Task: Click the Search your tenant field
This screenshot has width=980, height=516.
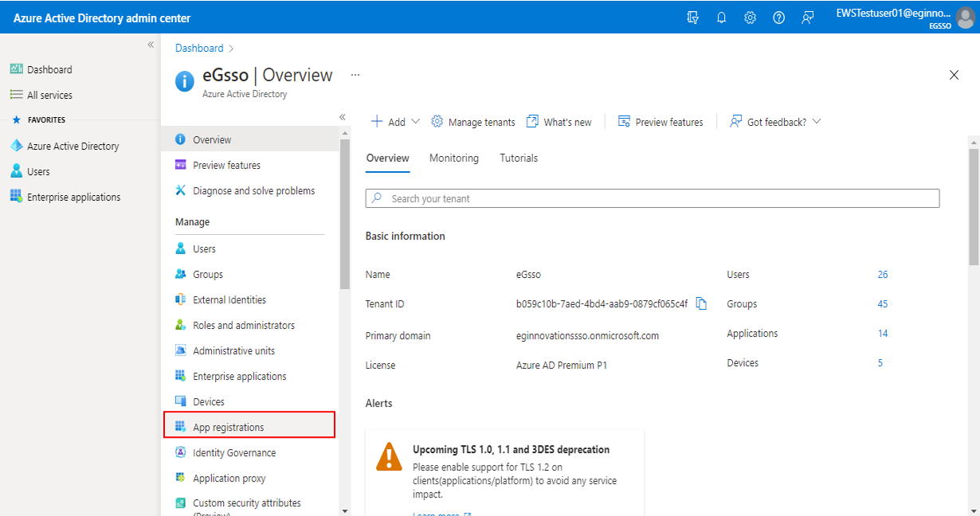Action: pos(653,198)
